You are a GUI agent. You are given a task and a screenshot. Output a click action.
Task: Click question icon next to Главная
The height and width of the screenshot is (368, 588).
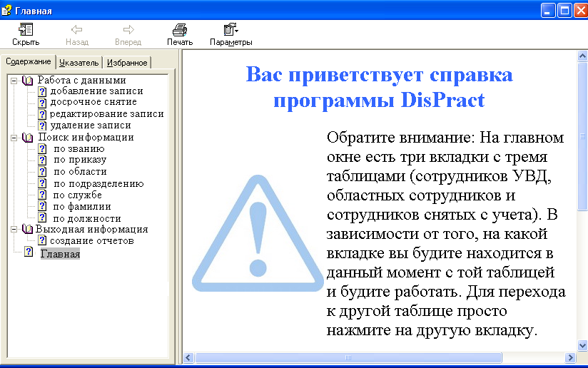[x=29, y=252]
